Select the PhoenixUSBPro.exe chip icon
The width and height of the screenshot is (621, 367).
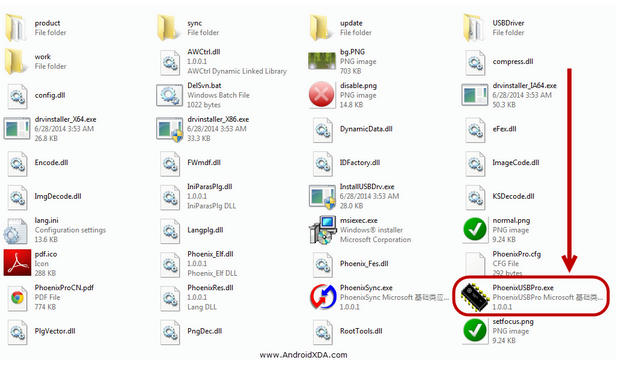[x=474, y=297]
